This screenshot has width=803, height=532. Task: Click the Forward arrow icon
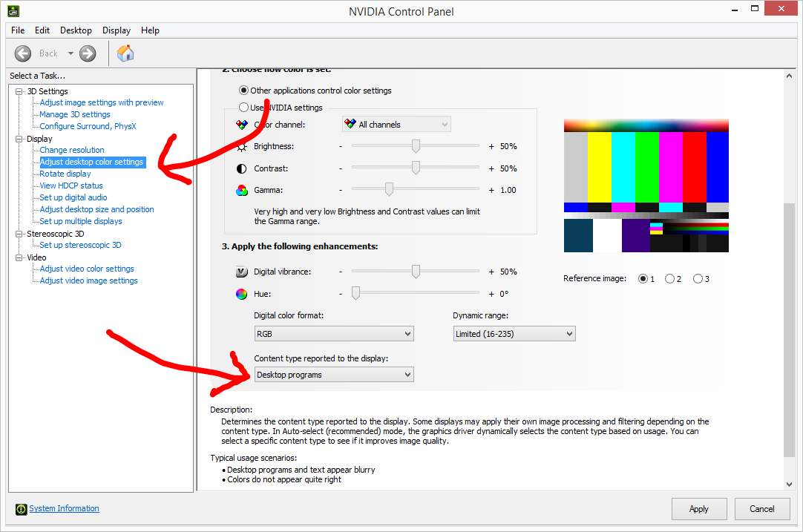[x=88, y=53]
